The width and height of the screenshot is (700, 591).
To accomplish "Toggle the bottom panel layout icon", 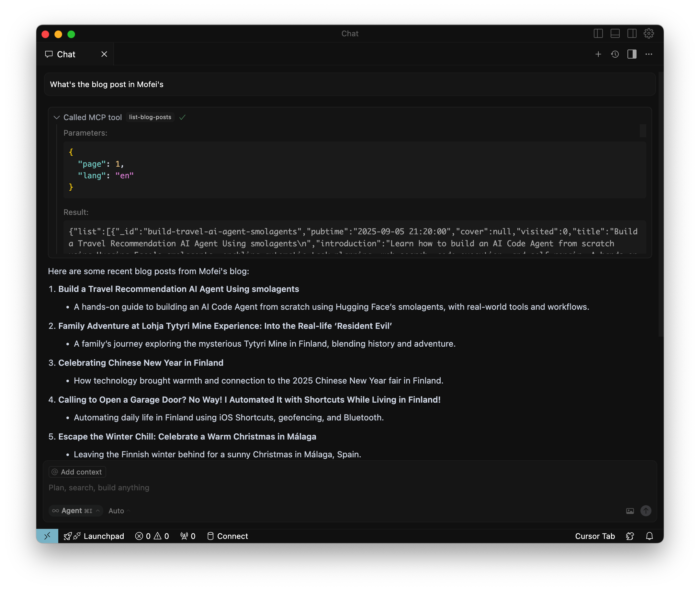I will [x=615, y=34].
